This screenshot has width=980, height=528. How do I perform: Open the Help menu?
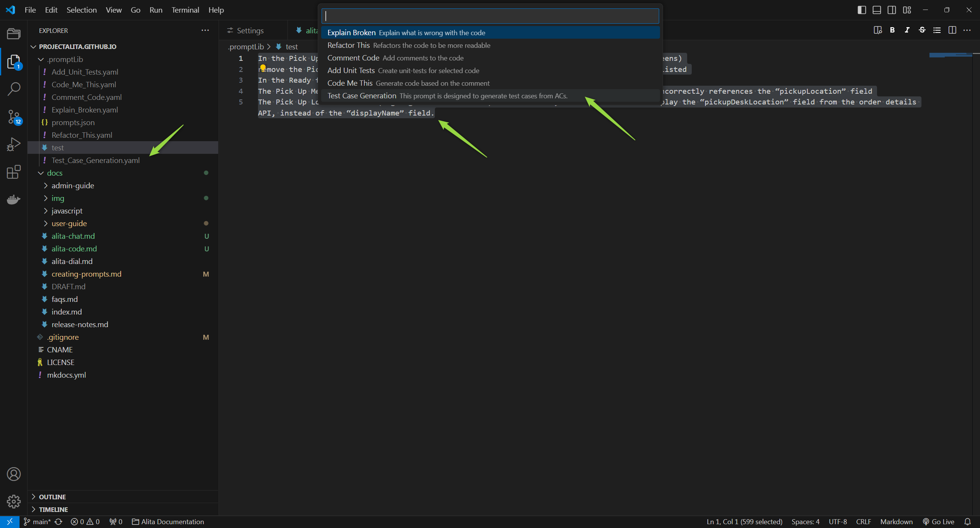(216, 10)
